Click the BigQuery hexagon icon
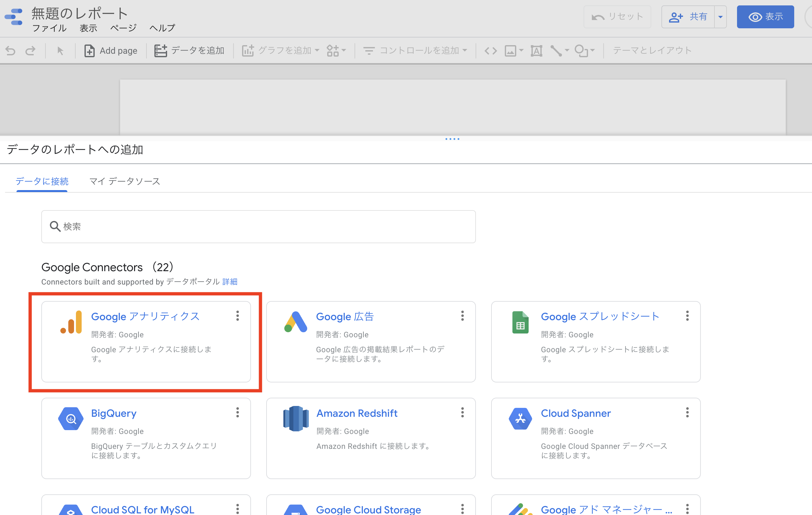 (71, 418)
